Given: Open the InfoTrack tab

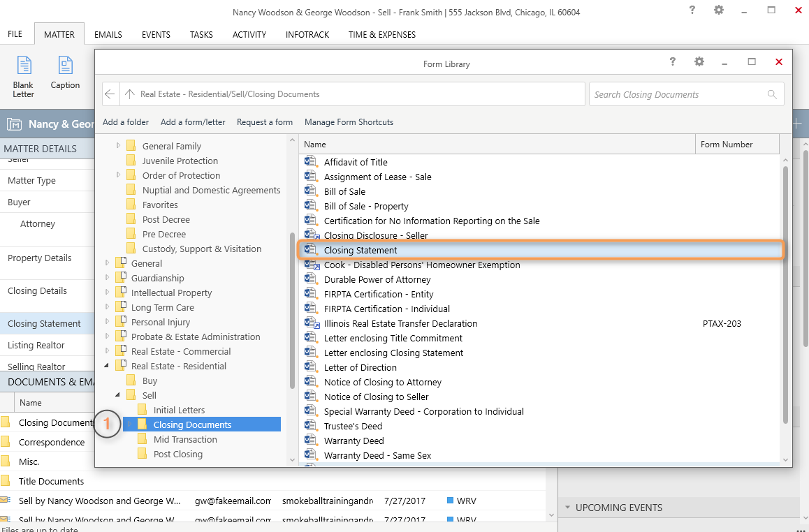Looking at the screenshot, I should click(307, 34).
